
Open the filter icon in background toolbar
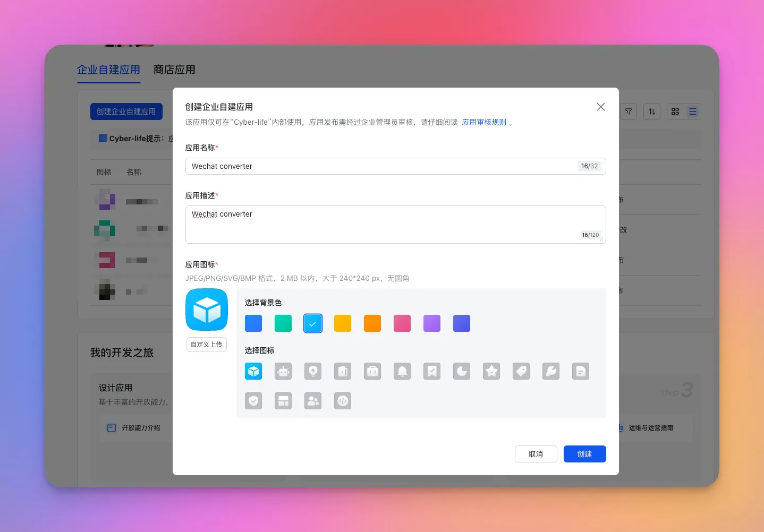629,111
